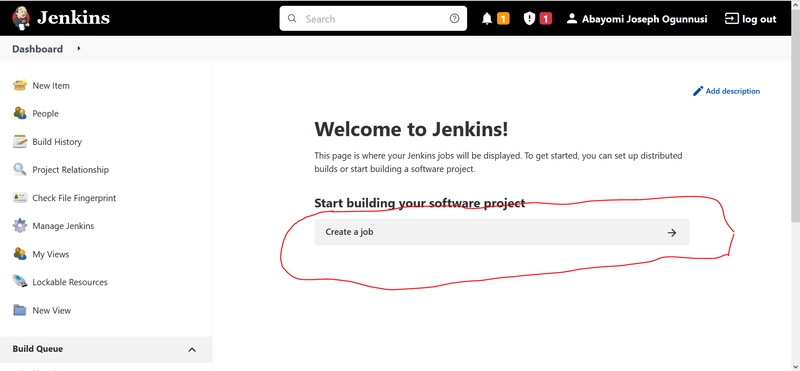Click the Lockable Resources icon
Viewport: 800px width, 371px height.
[19, 282]
